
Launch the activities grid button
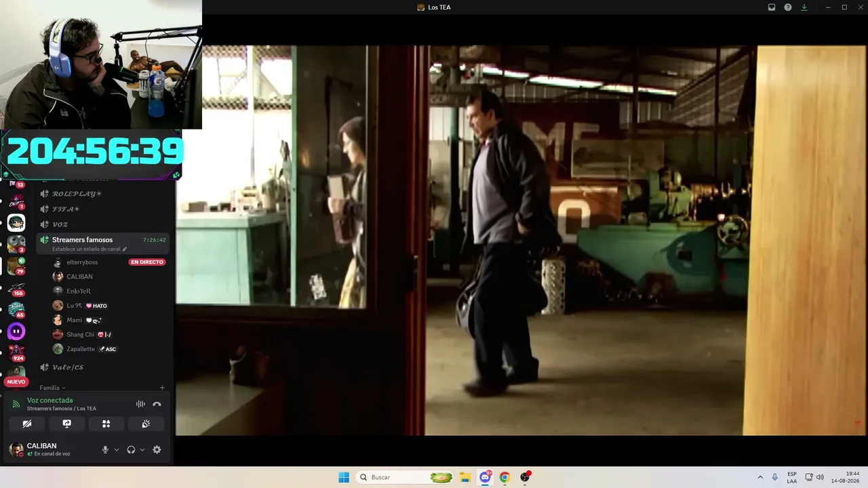(x=106, y=424)
